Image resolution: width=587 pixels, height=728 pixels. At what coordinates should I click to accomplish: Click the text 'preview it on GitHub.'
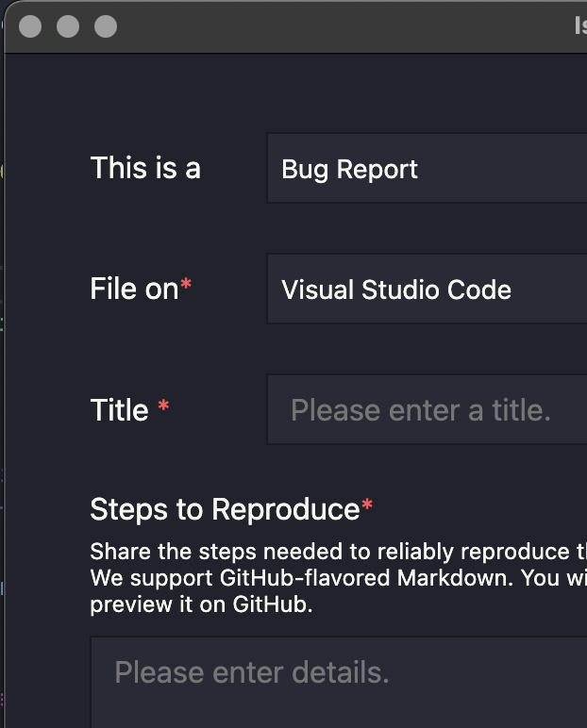point(201,604)
